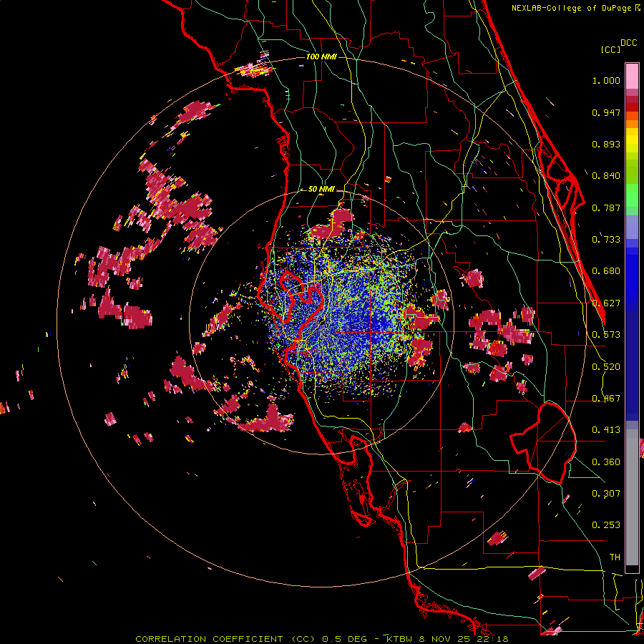Image resolution: width=644 pixels, height=644 pixels.
Task: Click the 1.000 value on the color scale
Action: 606,80
